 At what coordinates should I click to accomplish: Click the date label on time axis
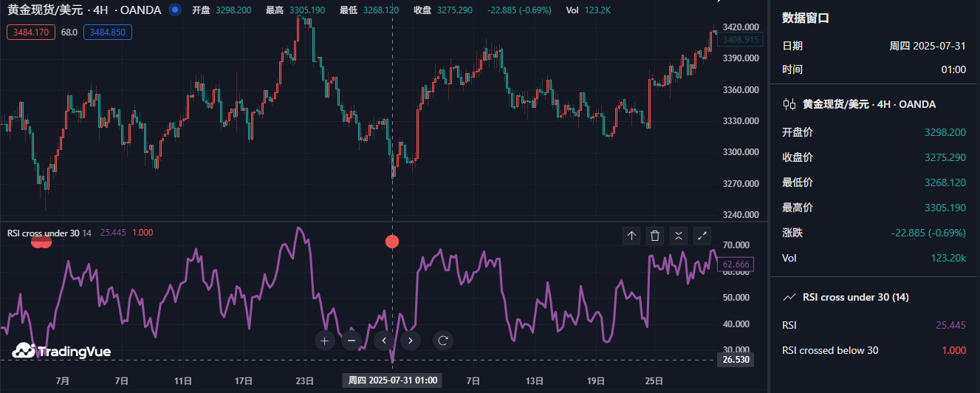392,380
